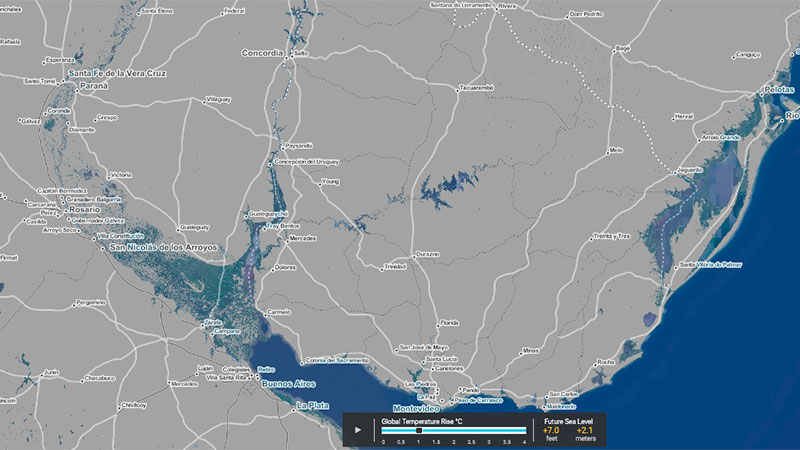Select the Concordia label on the map
This screenshot has height=450, width=800.
point(263,53)
